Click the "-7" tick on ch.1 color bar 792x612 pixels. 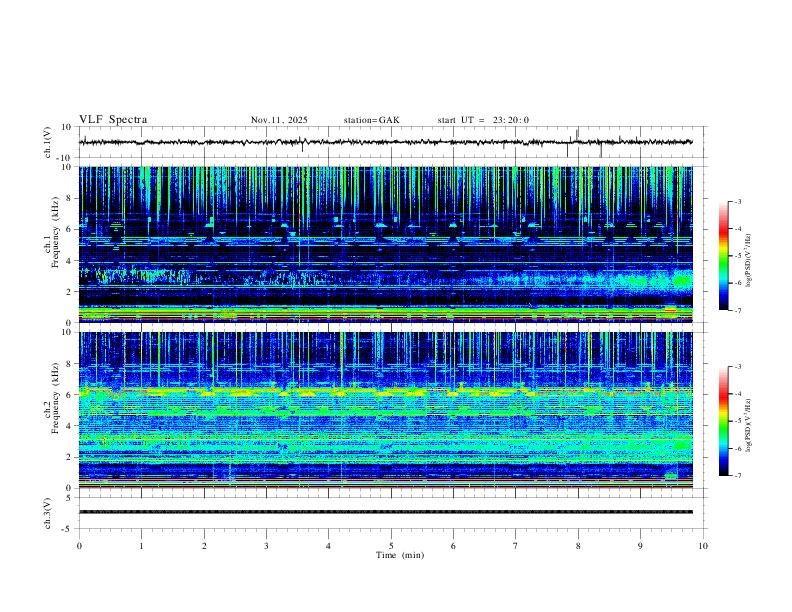[738, 310]
